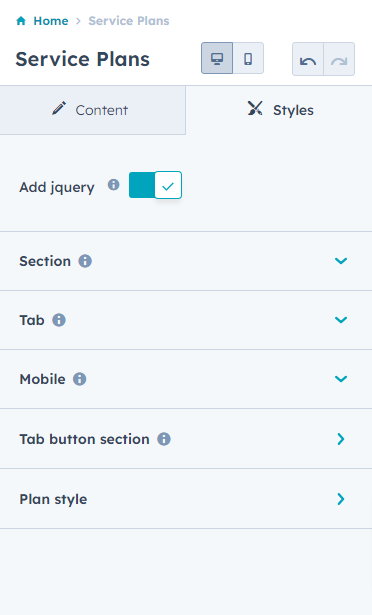
Task: Show info tooltip for Add jquery
Action: [x=113, y=184]
